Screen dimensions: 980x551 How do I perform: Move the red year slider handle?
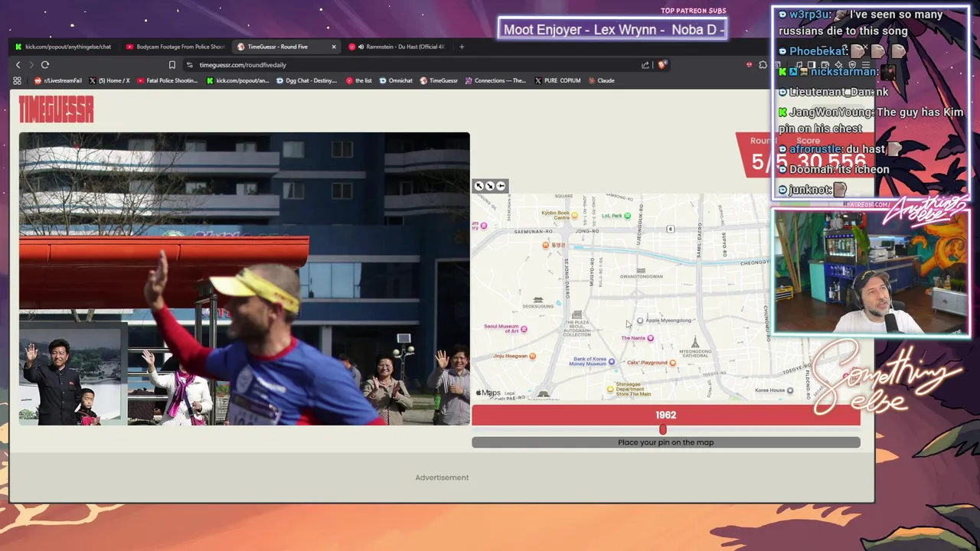[x=663, y=430]
